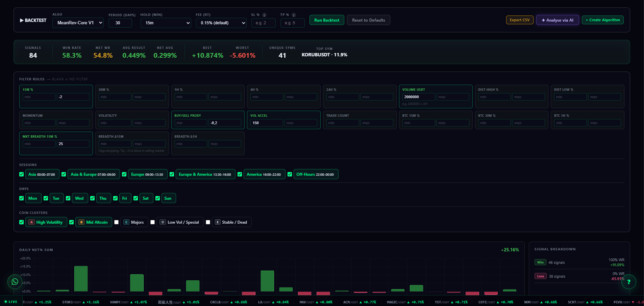Click the TP % info icon
The height and width of the screenshot is (306, 644).
pos(294,15)
